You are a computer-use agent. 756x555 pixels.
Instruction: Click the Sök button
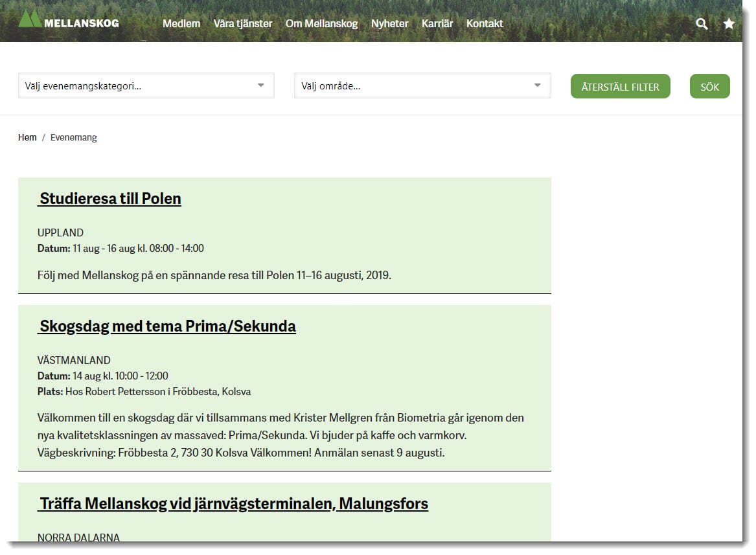coord(710,86)
